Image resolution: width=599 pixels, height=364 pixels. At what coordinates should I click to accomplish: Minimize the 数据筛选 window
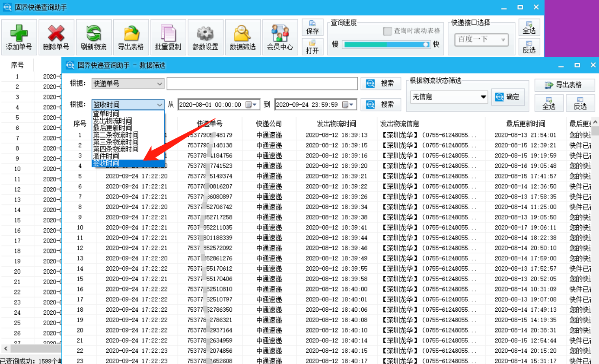pos(561,65)
